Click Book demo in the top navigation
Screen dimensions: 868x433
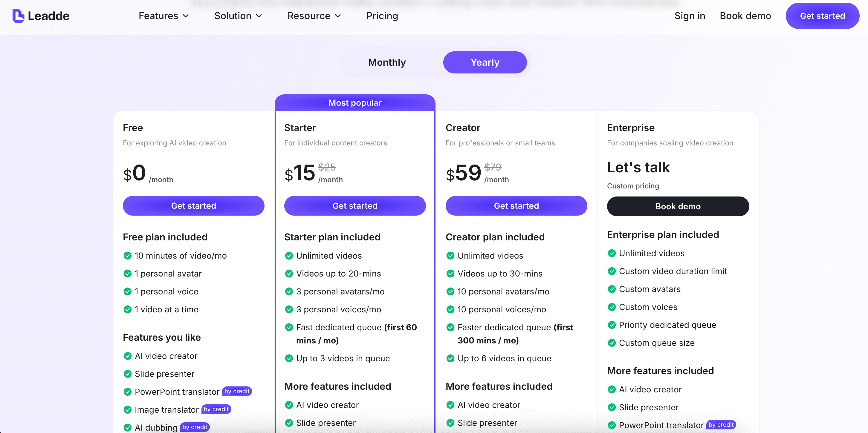coord(745,16)
